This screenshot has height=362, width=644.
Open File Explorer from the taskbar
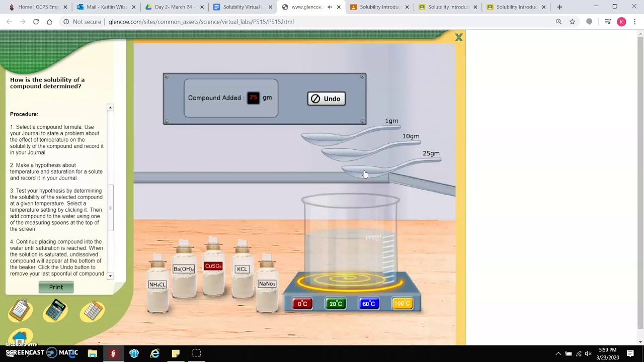coord(92,353)
